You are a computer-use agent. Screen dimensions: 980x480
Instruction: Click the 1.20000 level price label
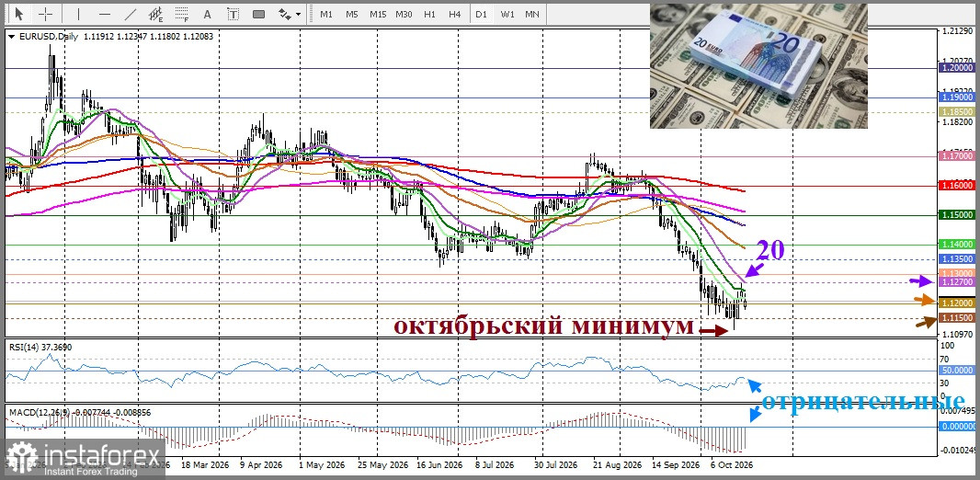pyautogui.click(x=958, y=67)
